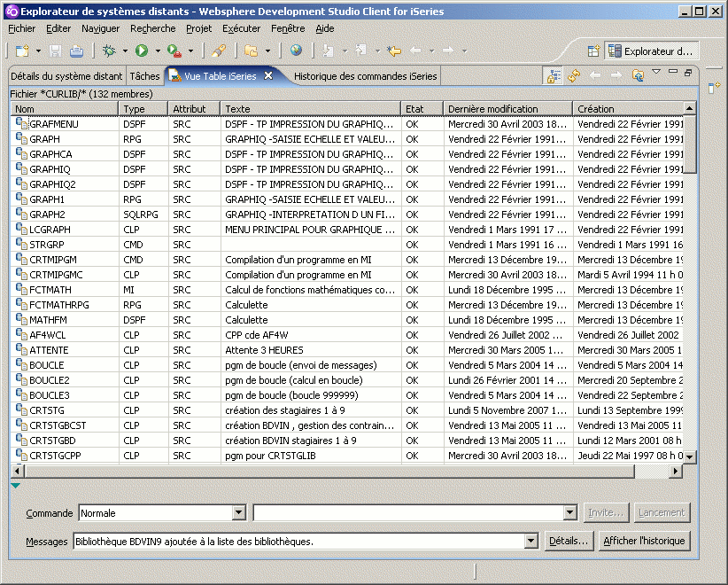
Task: Click the member icon beside GRAFMENU
Action: pyautogui.click(x=21, y=123)
